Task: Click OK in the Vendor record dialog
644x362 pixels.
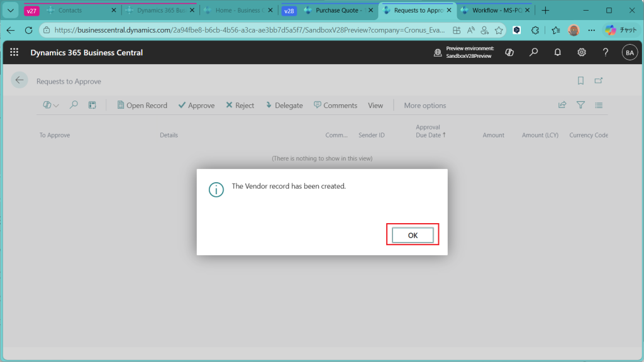Action: click(x=413, y=235)
